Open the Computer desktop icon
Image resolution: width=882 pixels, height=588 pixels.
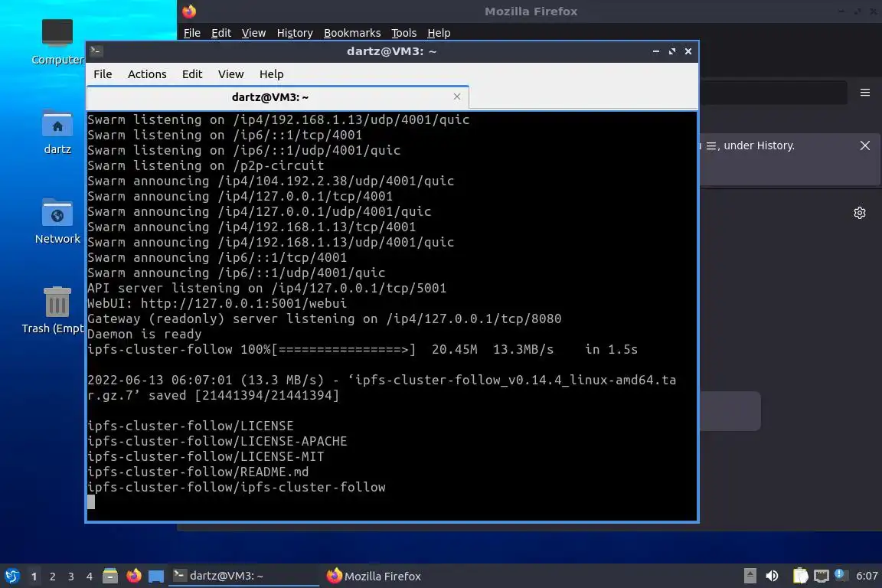57,41
